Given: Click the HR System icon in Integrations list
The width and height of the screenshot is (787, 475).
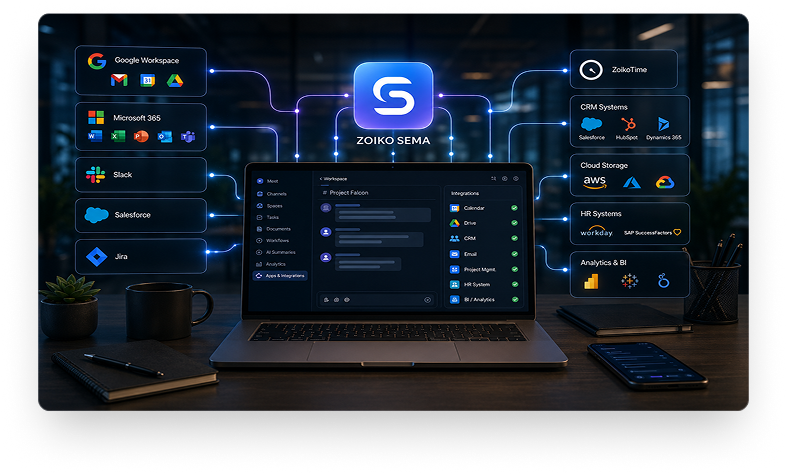Looking at the screenshot, I should [x=454, y=284].
